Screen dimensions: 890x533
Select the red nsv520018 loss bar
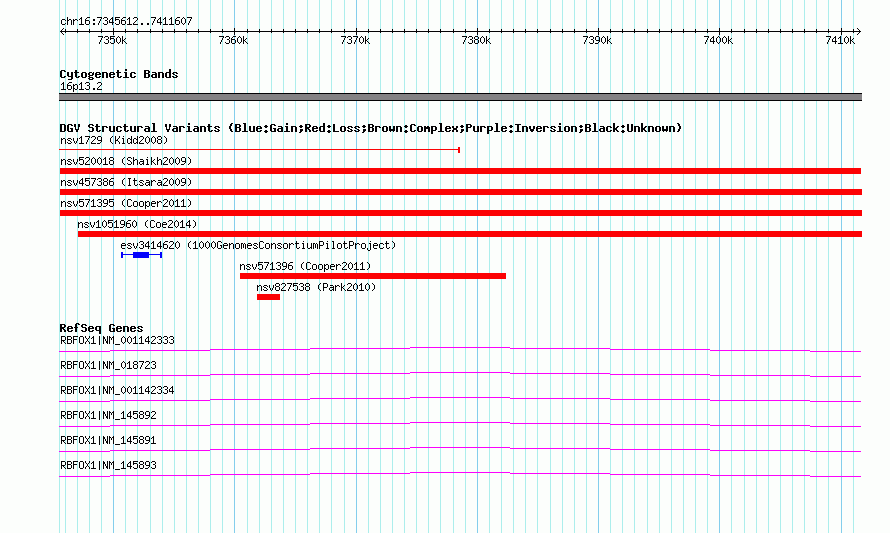460,171
